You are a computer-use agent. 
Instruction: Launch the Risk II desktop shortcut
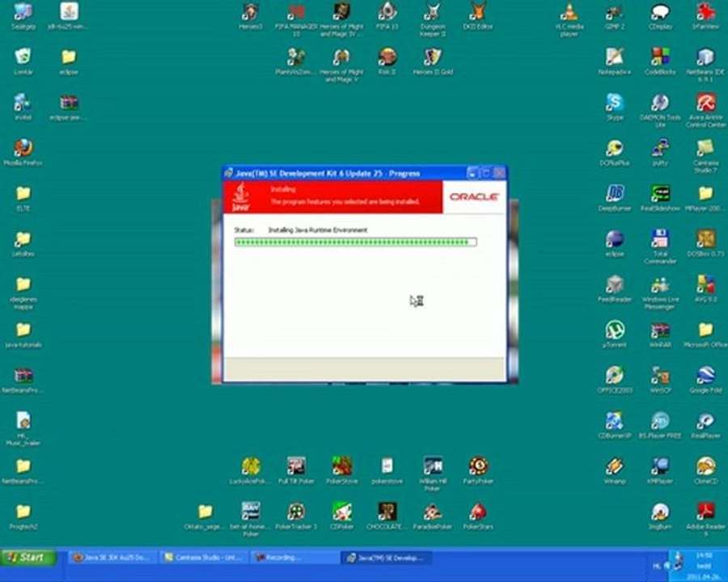click(387, 61)
